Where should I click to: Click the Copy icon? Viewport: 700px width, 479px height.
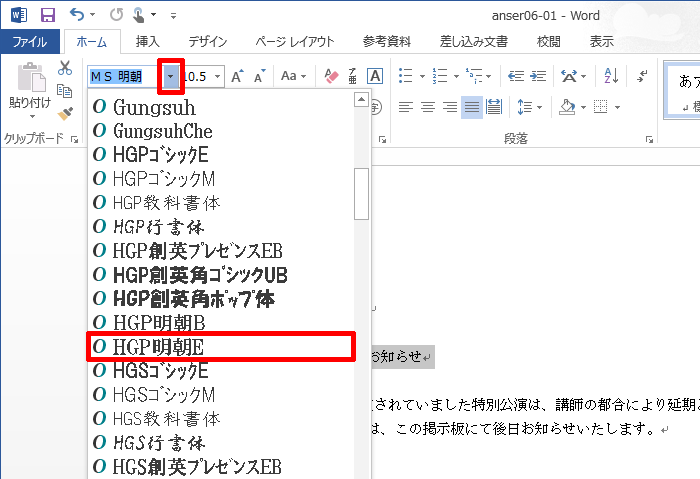[x=65, y=91]
